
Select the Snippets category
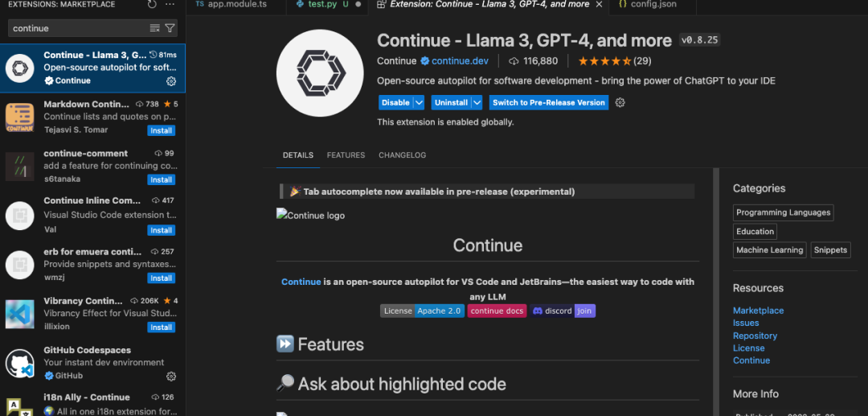[830, 250]
